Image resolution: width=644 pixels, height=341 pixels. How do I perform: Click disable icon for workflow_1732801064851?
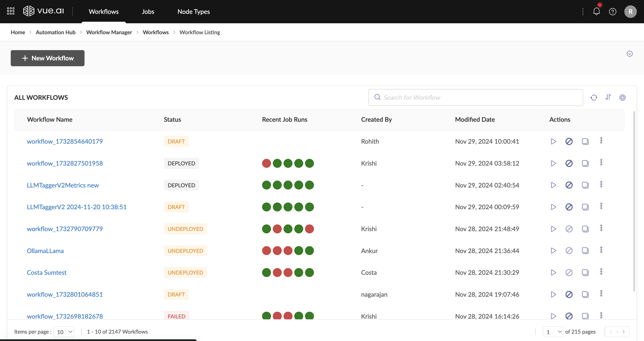coord(569,294)
